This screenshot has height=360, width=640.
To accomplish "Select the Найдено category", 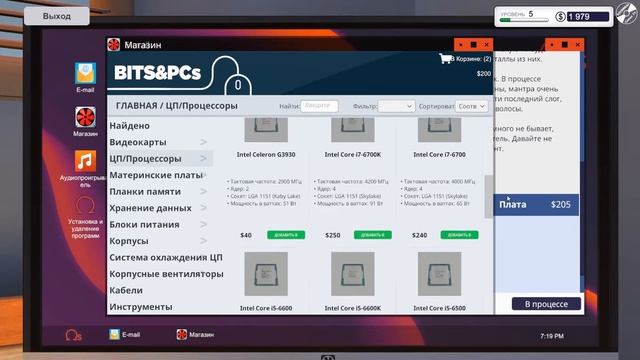I will point(129,126).
